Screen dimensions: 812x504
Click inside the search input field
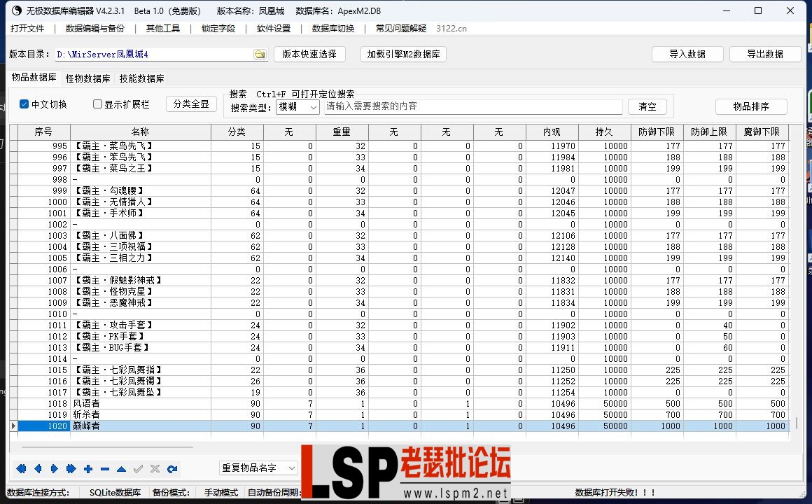(469, 106)
